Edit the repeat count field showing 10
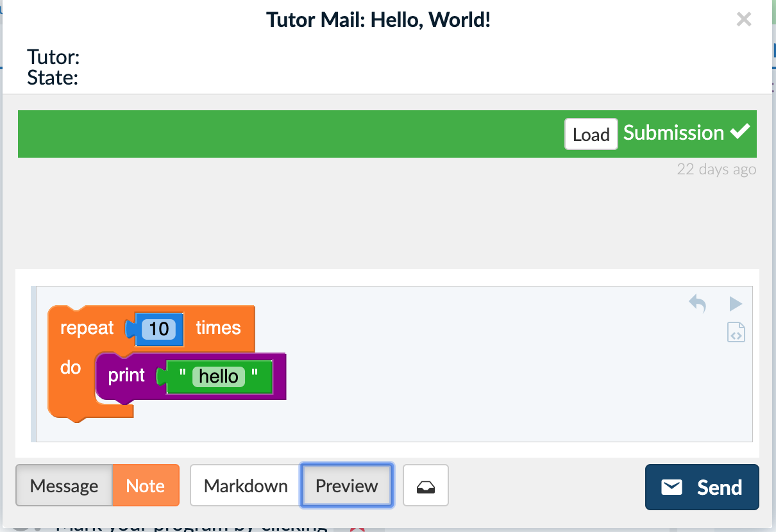776x532 pixels. (x=158, y=328)
